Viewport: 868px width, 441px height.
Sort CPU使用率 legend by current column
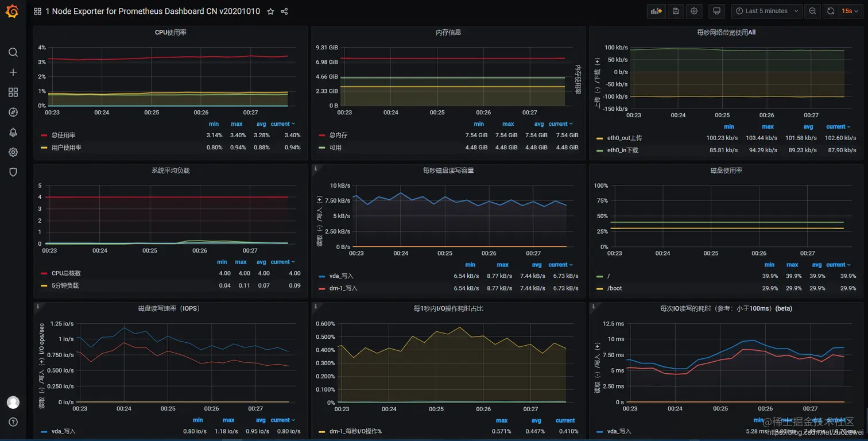pyautogui.click(x=283, y=124)
